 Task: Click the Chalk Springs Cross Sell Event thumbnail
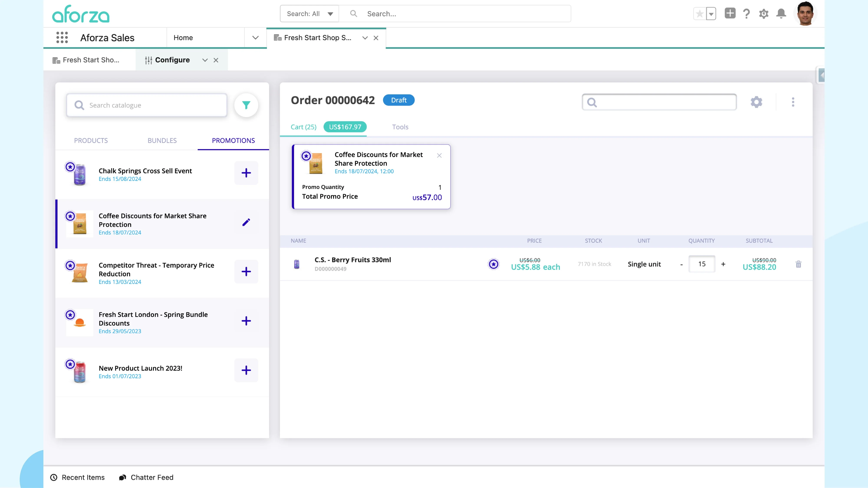click(x=79, y=174)
